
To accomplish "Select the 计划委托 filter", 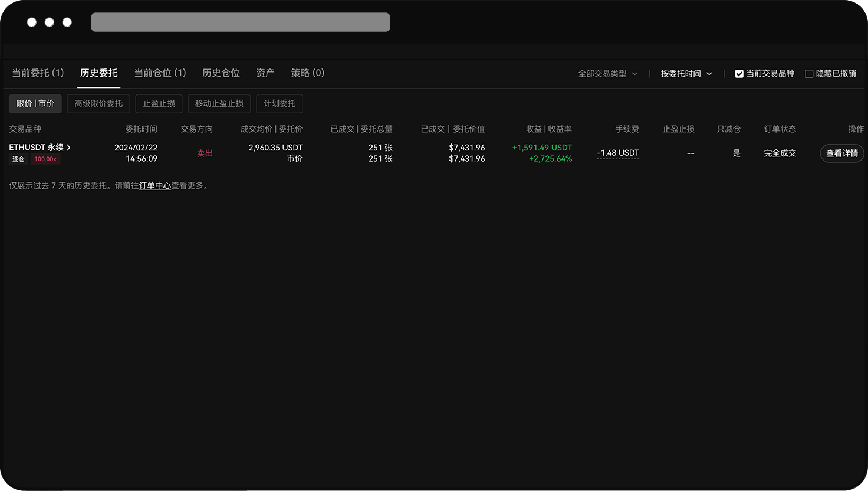I will (x=279, y=103).
